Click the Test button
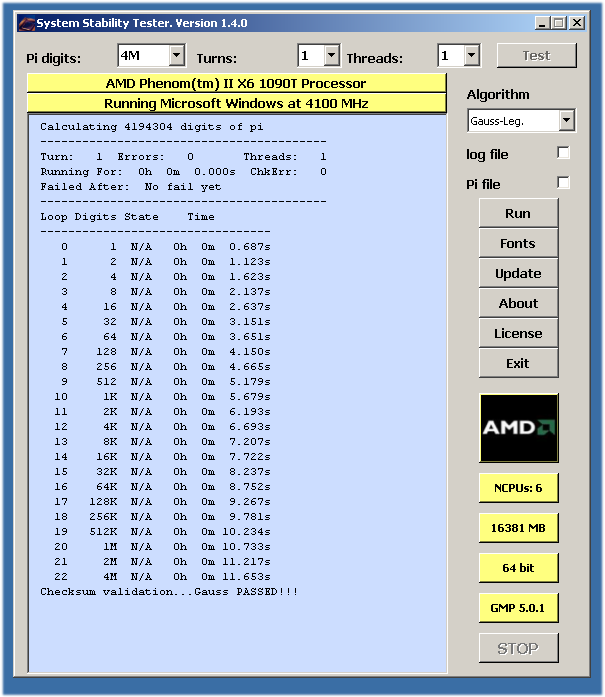 [537, 56]
